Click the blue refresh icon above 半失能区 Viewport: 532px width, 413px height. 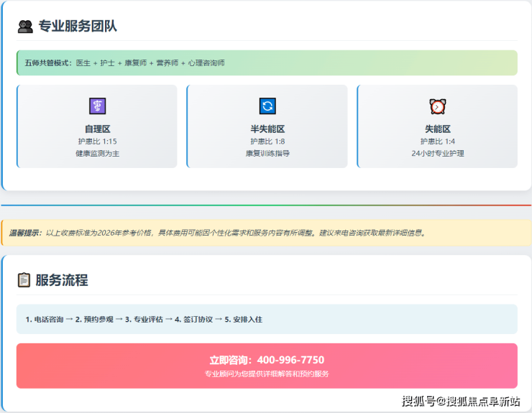click(x=267, y=106)
